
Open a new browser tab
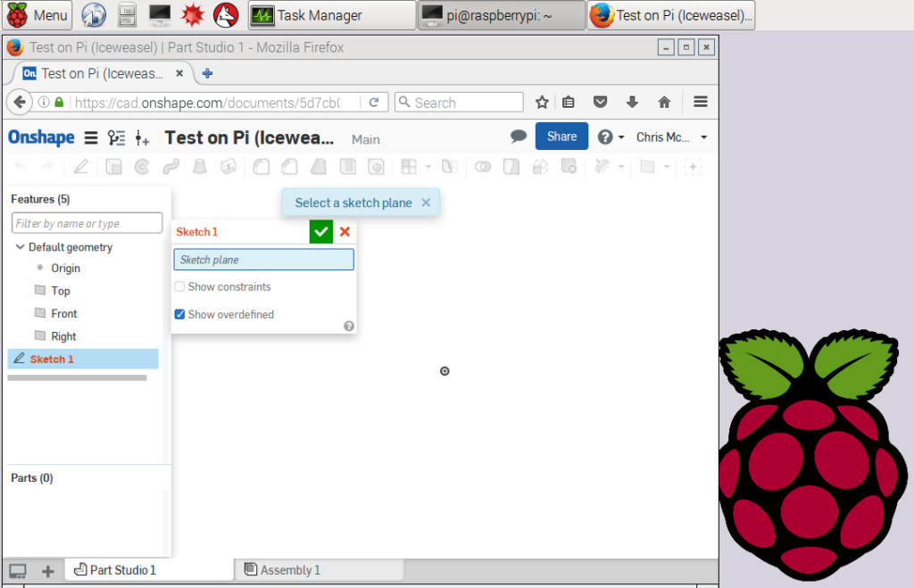click(x=207, y=73)
